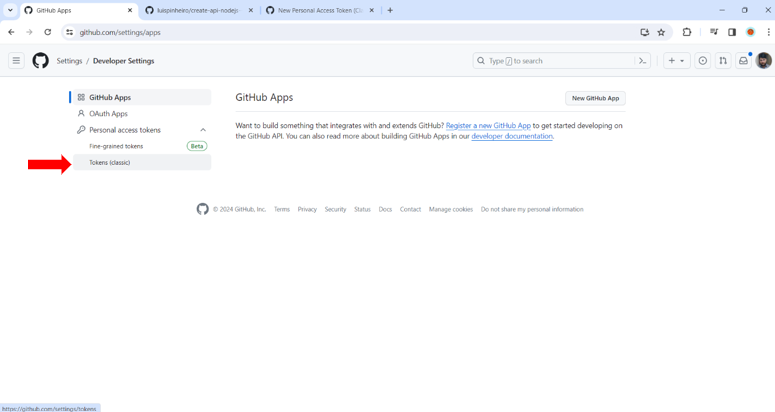Click the install app icon in address bar
775x412 pixels.
click(x=645, y=32)
